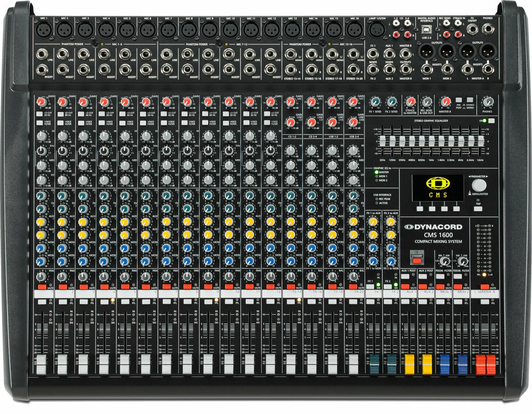Image resolution: width=532 pixels, height=414 pixels.
Task: Mute the AUX 2 bus
Action: click(x=423, y=287)
